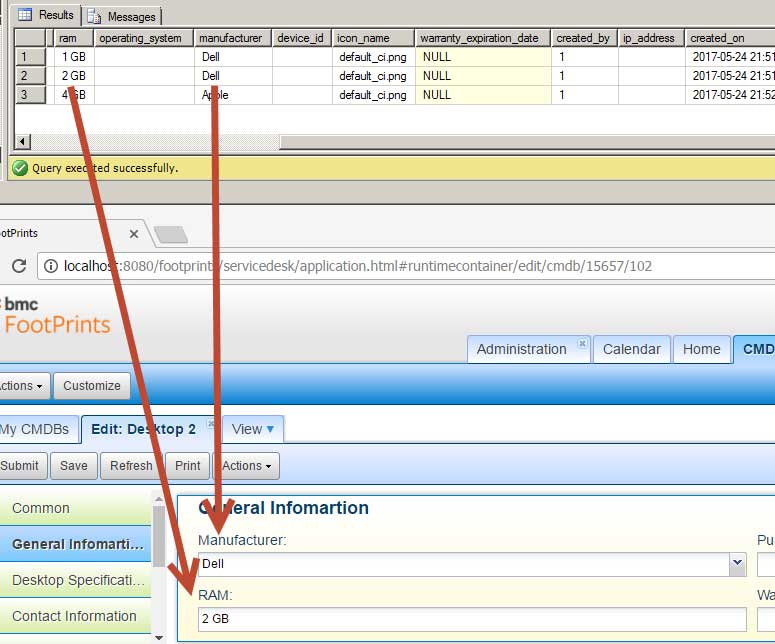Screen dimensions: 775x644
Task: Open the Calendar tab
Action: (x=632, y=349)
